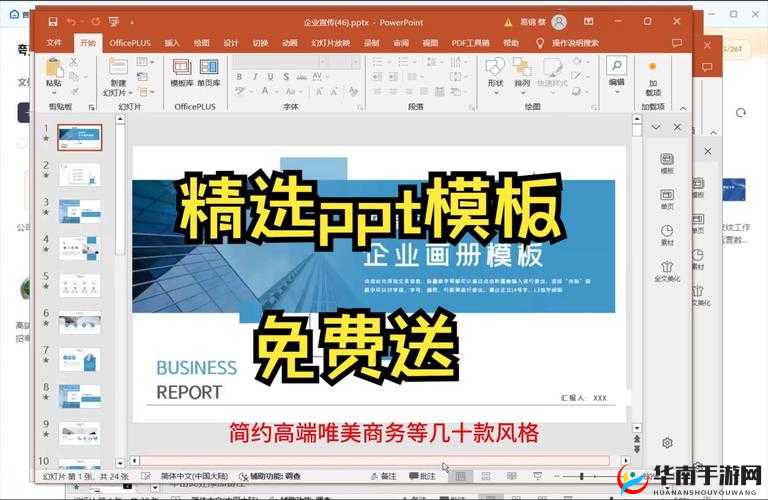The width and height of the screenshot is (768, 500).
Task: Click 模板 icon in right side pane
Action: click(667, 160)
